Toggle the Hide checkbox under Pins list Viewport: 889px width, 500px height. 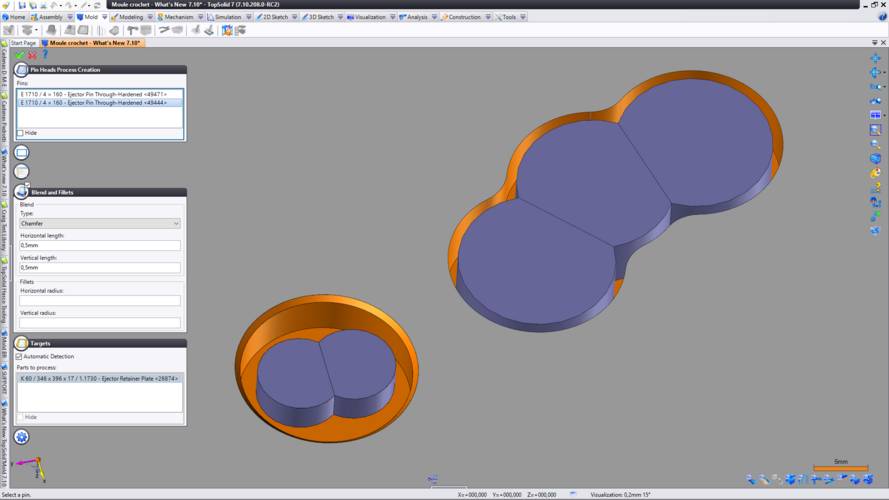20,133
